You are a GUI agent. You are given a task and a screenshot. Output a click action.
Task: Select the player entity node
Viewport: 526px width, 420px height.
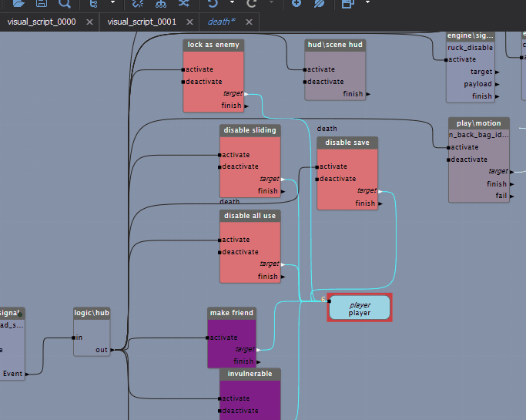tap(360, 307)
